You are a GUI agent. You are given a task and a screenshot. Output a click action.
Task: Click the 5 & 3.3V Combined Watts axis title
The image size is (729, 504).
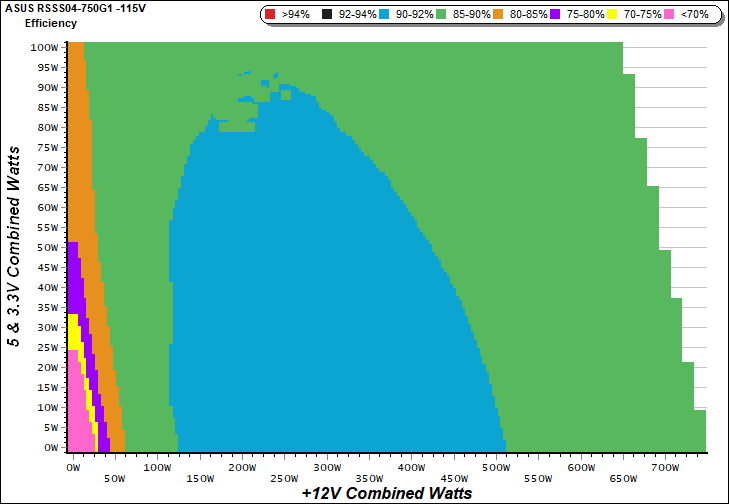(15, 245)
